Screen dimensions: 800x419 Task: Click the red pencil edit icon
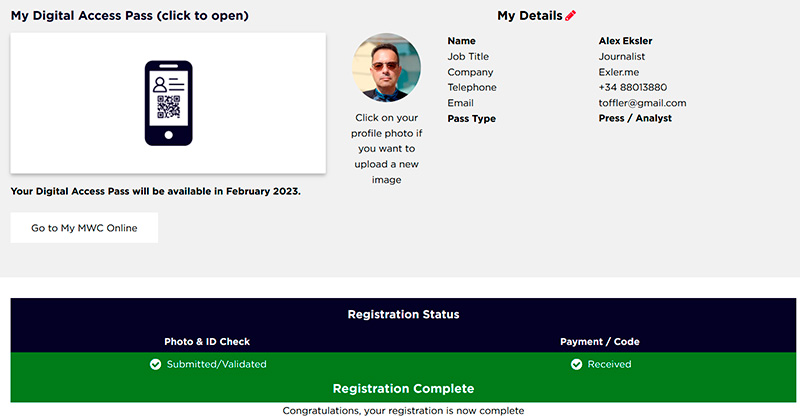coord(571,16)
